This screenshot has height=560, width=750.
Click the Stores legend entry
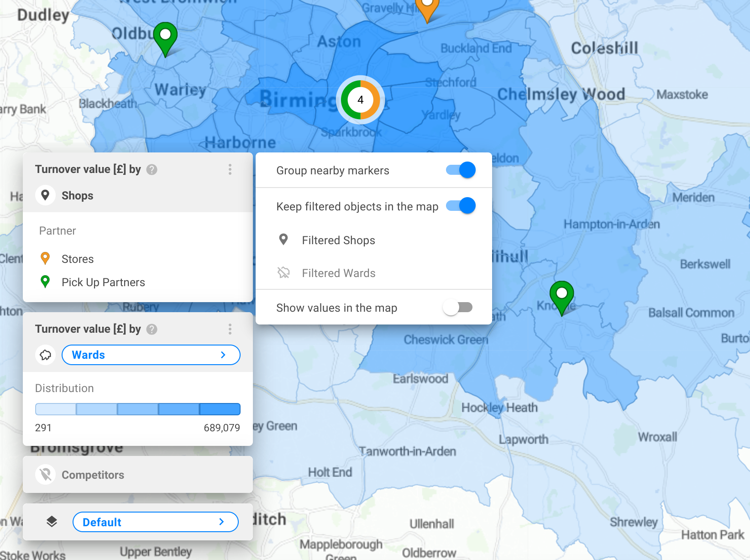point(78,259)
